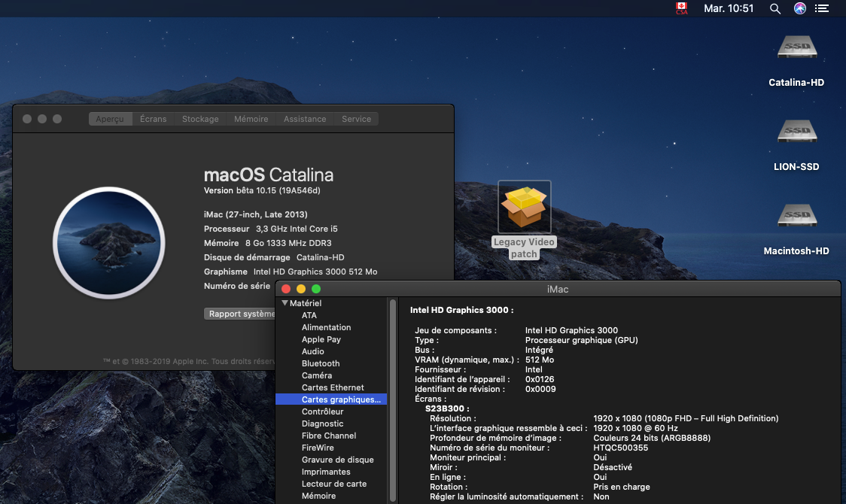Select the Legacy Video patch package icon
Screen dimensions: 846x504
525,206
